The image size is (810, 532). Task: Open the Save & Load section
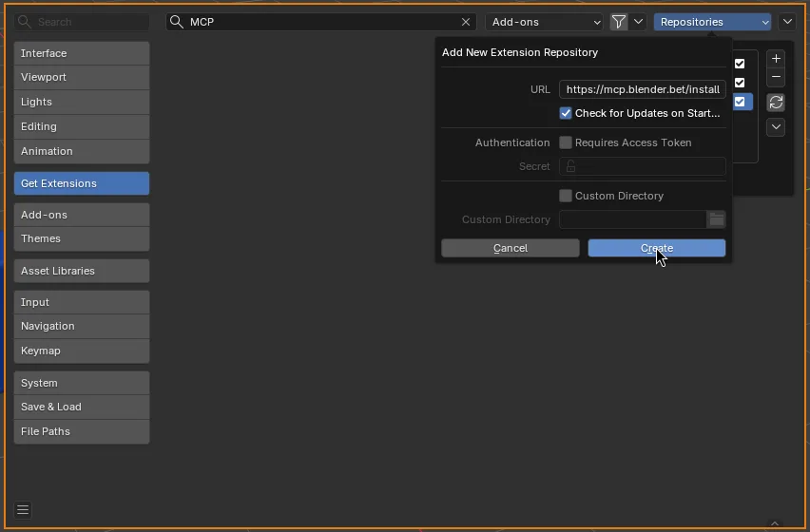(82, 408)
